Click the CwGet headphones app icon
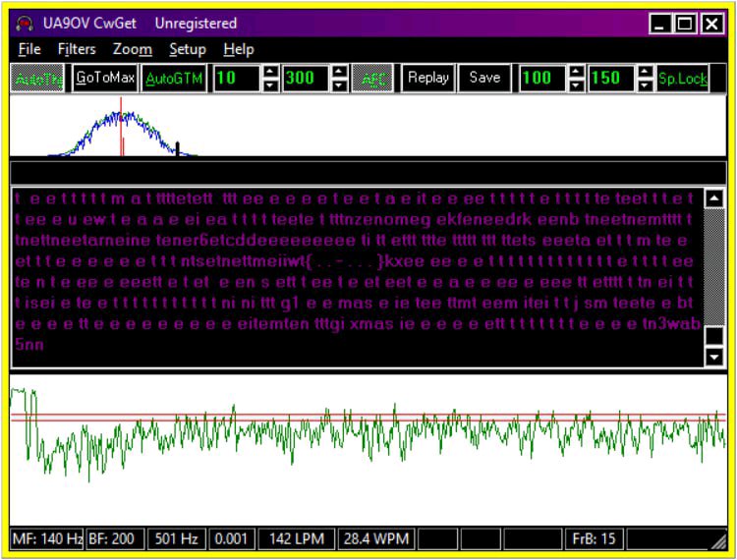737x560 pixels. 25,24
